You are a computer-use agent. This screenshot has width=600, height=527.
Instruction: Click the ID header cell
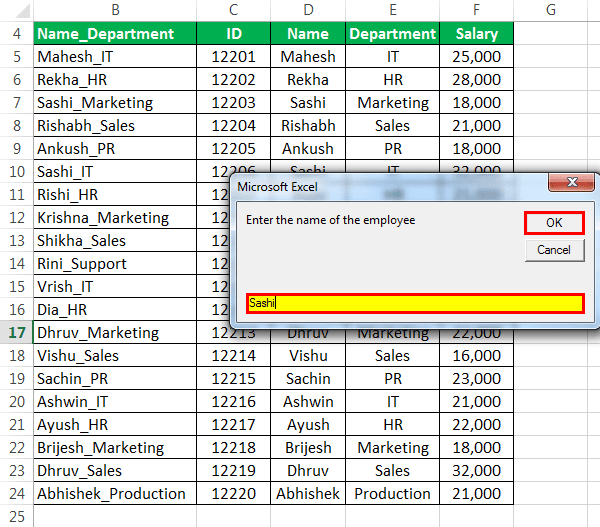click(233, 33)
